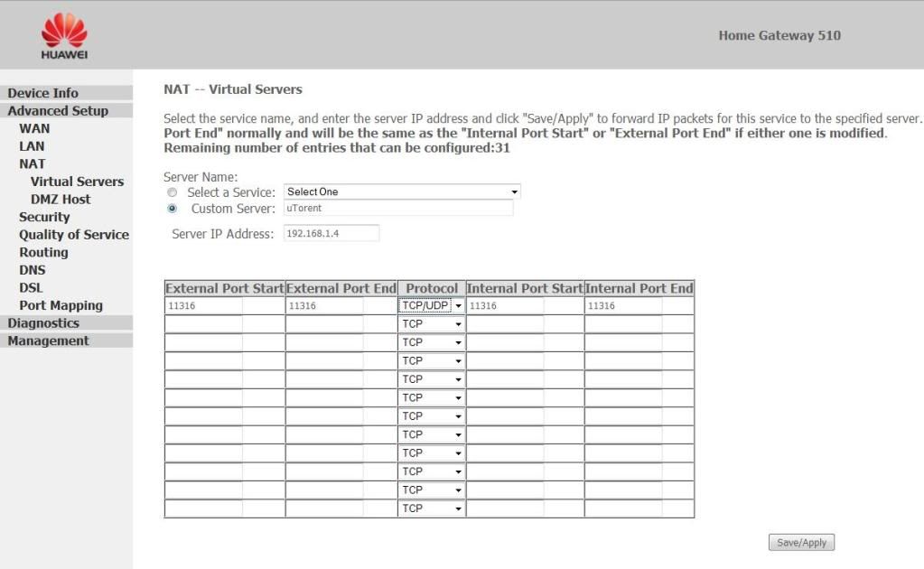Click the 'Internal Port End' column header

[x=639, y=289]
